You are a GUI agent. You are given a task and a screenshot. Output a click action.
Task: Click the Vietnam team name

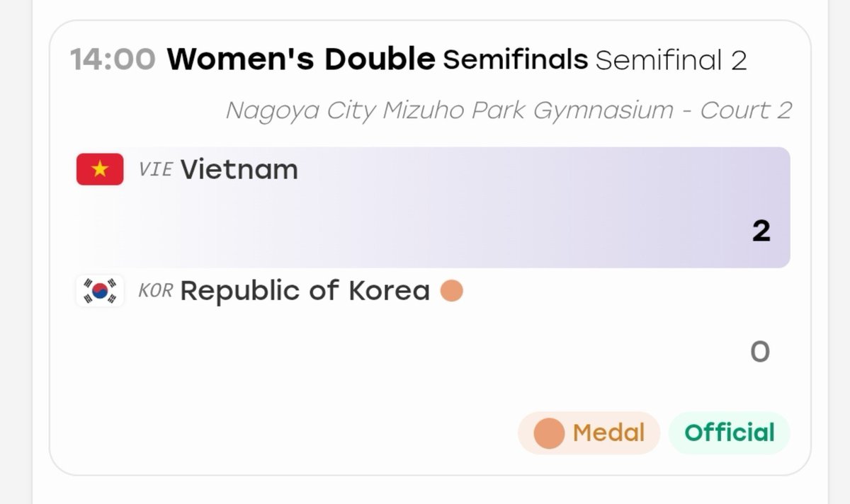click(239, 170)
